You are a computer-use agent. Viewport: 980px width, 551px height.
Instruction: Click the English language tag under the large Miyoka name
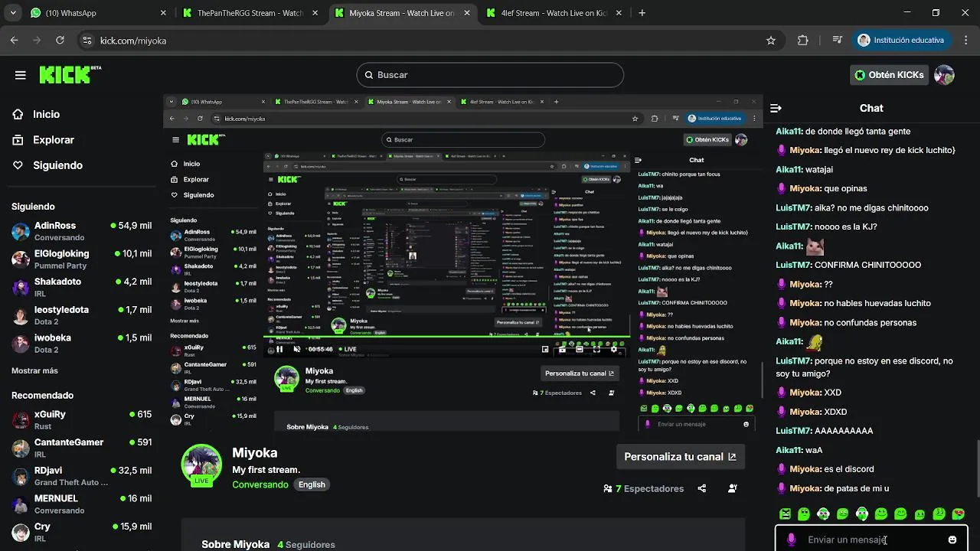pyautogui.click(x=312, y=484)
